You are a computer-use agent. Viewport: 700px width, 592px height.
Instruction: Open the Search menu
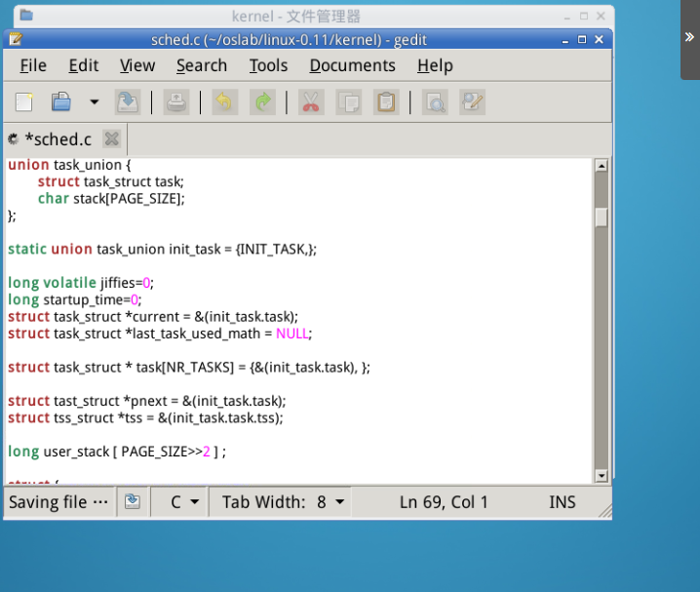pos(201,65)
